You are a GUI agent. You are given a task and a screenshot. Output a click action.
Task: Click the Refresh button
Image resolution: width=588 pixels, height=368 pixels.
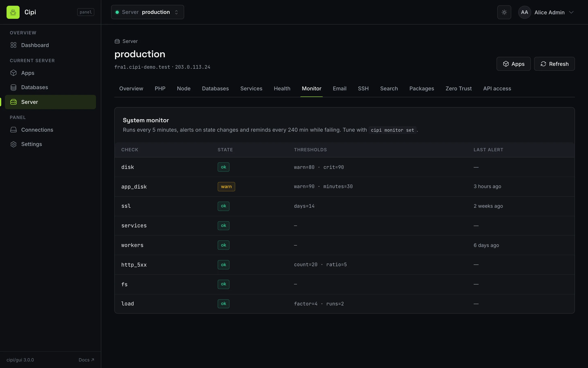tap(554, 64)
